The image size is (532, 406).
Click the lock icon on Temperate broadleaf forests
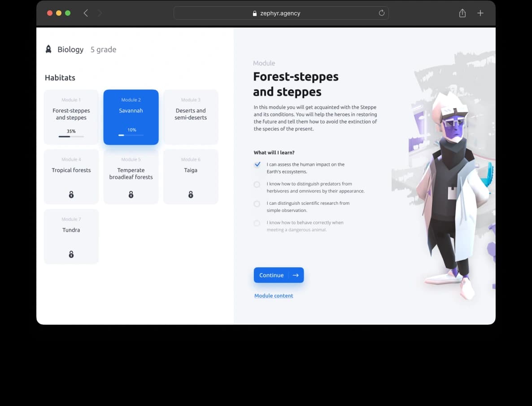[131, 194]
